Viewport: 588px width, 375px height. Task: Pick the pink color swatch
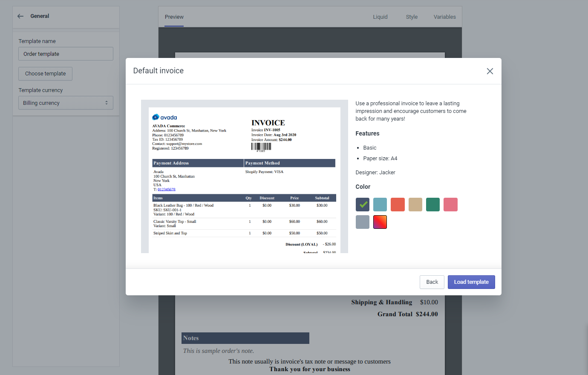coord(450,205)
